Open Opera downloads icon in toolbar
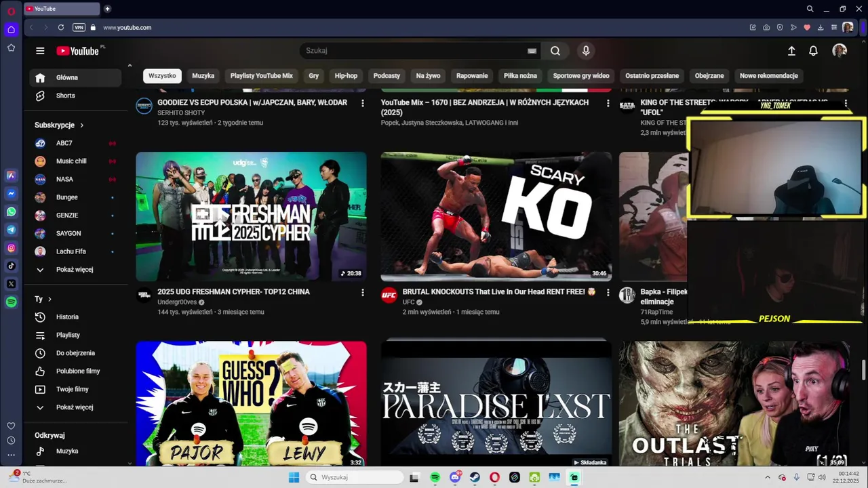868x488 pixels. (821, 28)
